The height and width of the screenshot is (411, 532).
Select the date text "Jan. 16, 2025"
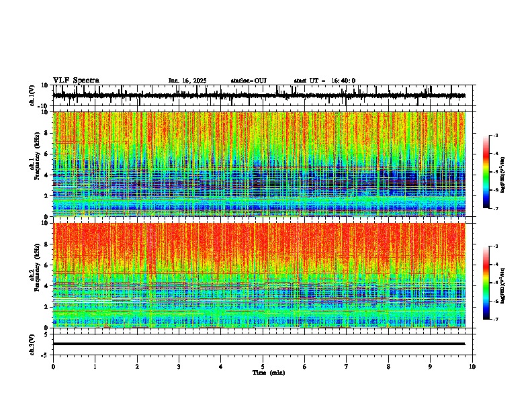[x=187, y=81]
